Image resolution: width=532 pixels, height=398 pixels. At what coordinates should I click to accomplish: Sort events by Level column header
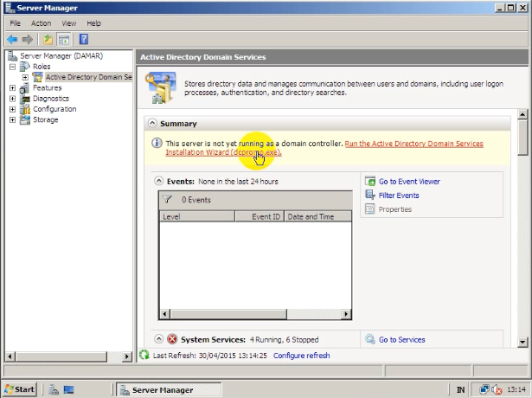[197, 216]
